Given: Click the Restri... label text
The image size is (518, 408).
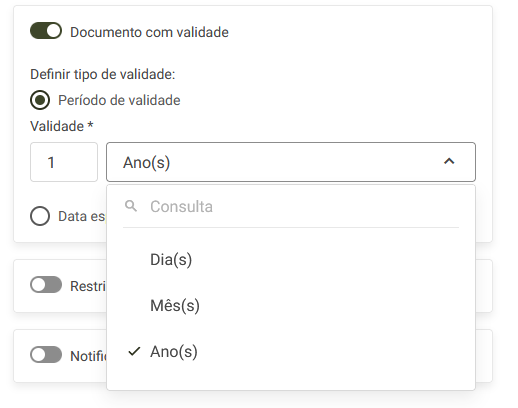Looking at the screenshot, I should click(x=88, y=286).
